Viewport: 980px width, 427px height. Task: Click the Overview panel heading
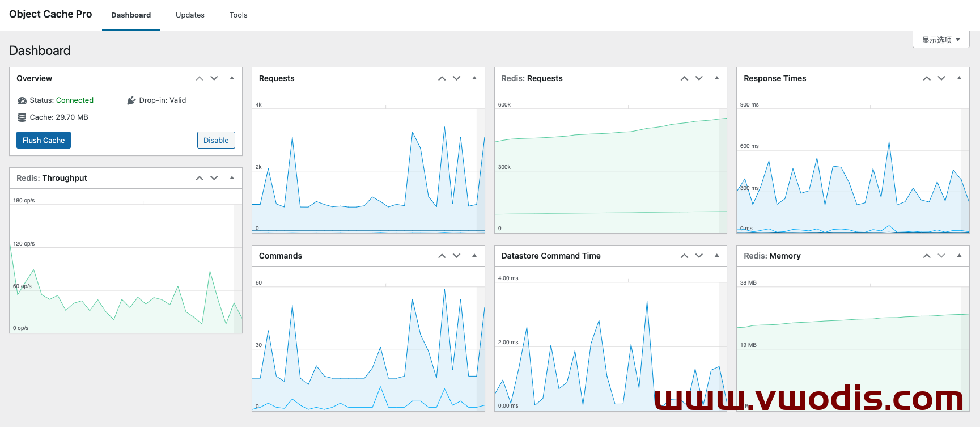point(34,78)
